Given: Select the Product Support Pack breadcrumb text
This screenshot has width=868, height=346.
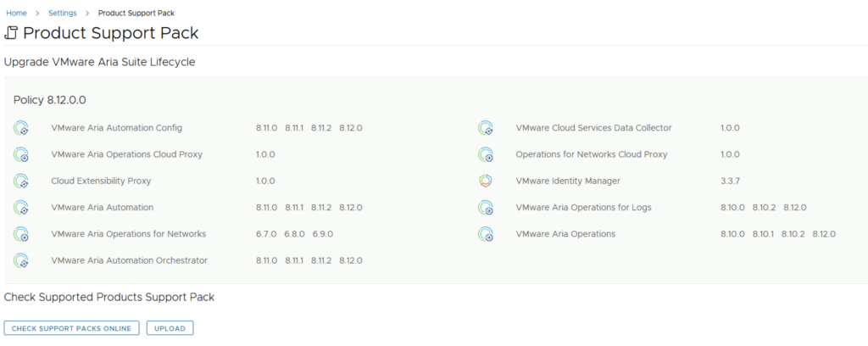Looking at the screenshot, I should [136, 13].
